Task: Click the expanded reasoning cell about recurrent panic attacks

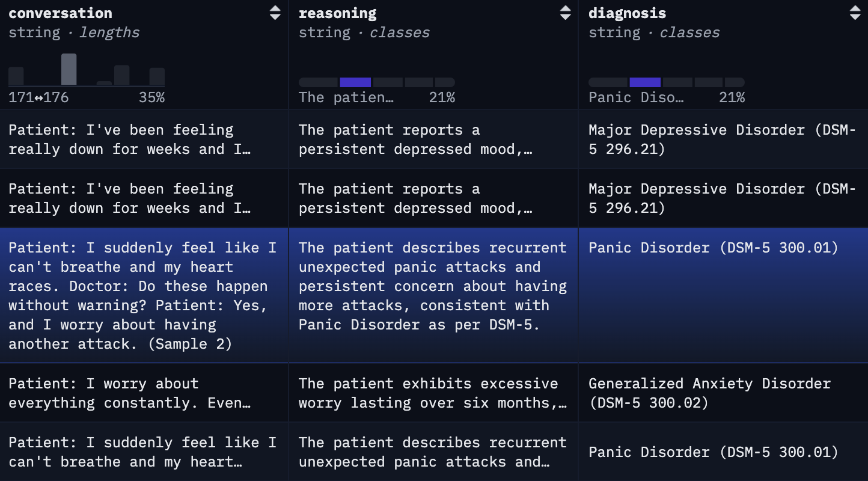Action: [x=433, y=286]
